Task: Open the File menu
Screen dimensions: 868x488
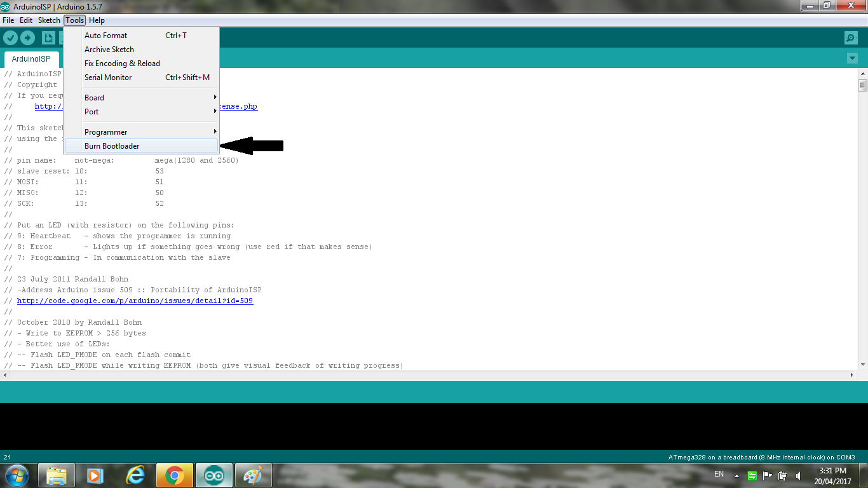Action: (x=8, y=20)
